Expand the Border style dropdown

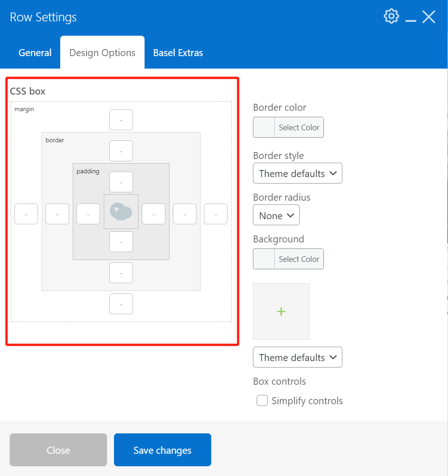click(297, 173)
